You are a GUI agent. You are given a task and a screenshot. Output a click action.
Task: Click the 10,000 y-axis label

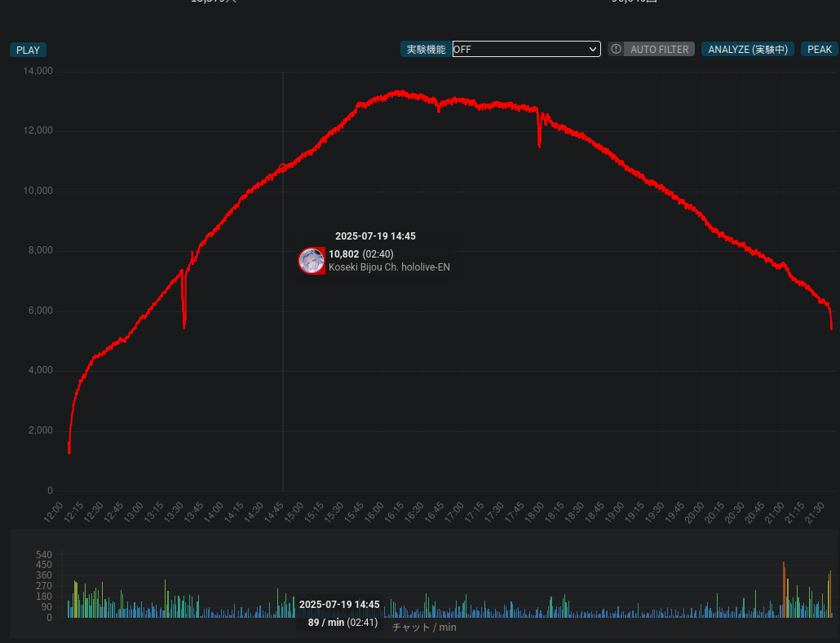[38, 191]
